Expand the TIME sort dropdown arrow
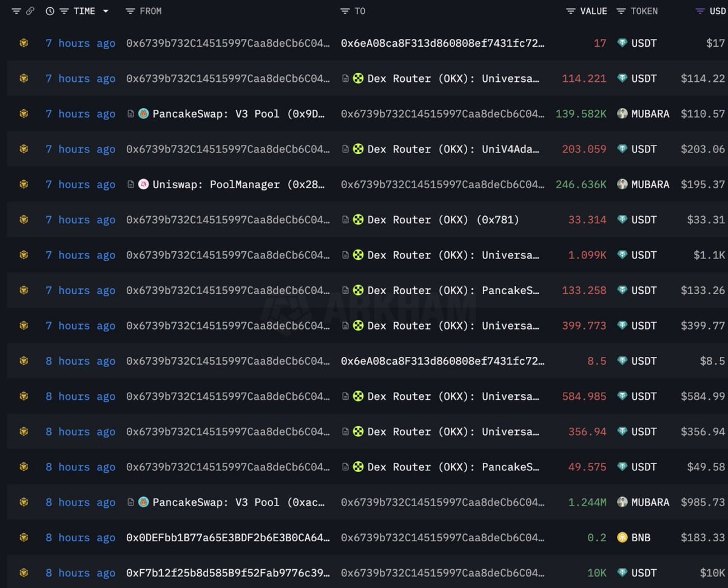This screenshot has width=728, height=588. (106, 11)
